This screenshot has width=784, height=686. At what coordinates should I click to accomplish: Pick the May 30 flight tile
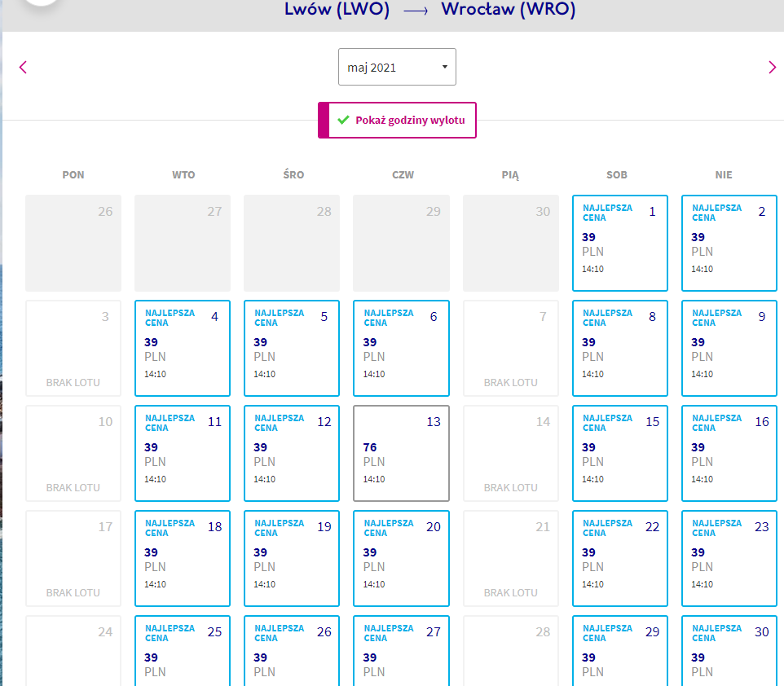click(x=729, y=650)
